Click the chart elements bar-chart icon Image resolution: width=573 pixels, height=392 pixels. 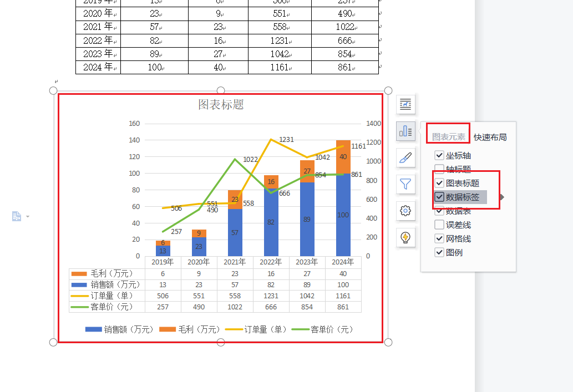coord(405,131)
